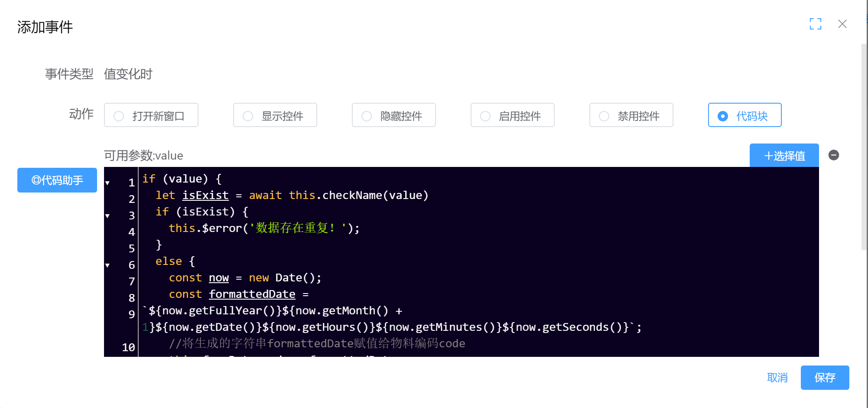
Task: Click the dialog vertical scrollbar
Action: tap(864, 147)
